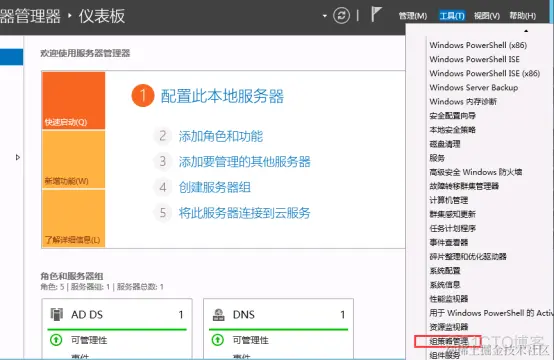This screenshot has height=361, width=554.
Task: Open 系统信息
Action: tap(445, 285)
